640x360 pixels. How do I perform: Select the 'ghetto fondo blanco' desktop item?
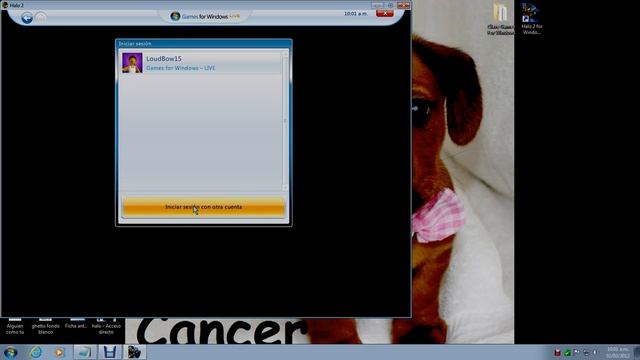tap(45, 326)
